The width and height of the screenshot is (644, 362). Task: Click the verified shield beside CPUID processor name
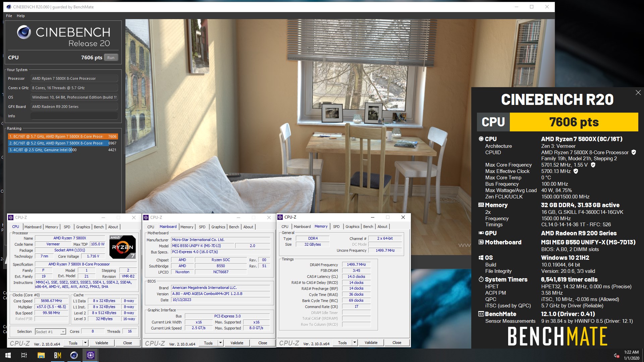point(634,152)
